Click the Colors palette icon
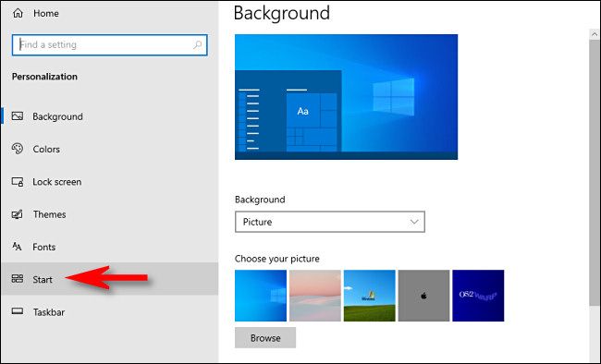This screenshot has width=601, height=364. (18, 149)
